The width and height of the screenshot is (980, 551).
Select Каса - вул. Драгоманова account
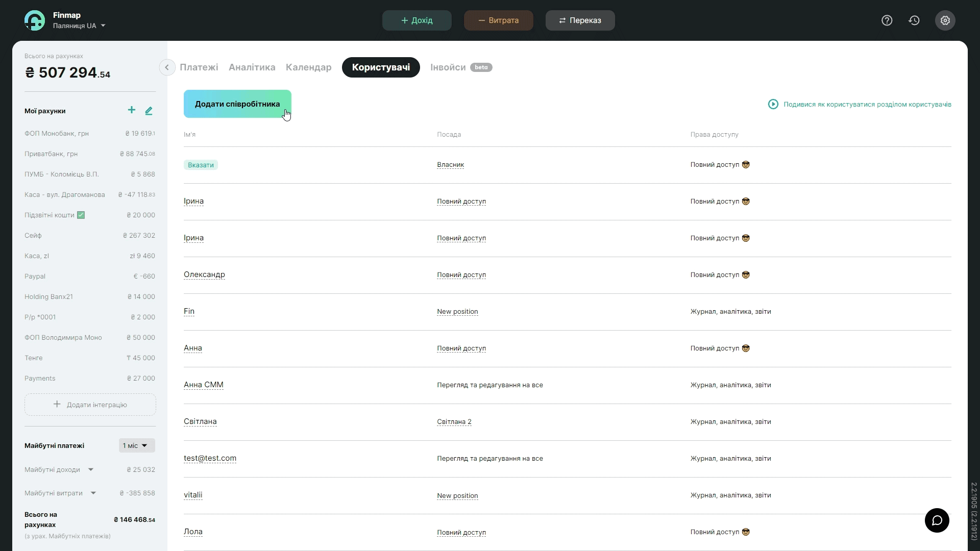point(90,194)
